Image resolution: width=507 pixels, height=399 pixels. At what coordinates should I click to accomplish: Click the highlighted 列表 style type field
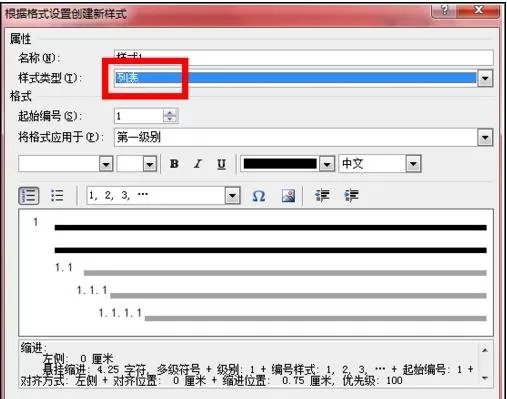[x=295, y=78]
